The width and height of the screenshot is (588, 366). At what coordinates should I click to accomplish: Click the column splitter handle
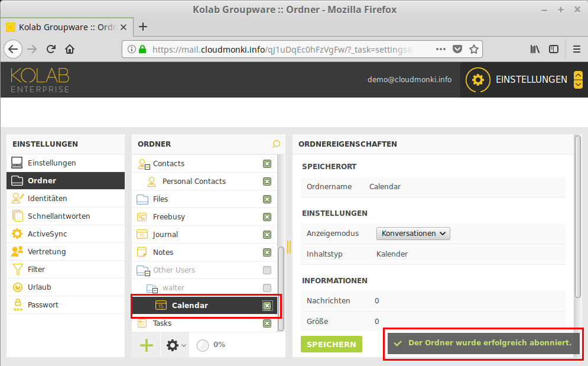click(289, 247)
